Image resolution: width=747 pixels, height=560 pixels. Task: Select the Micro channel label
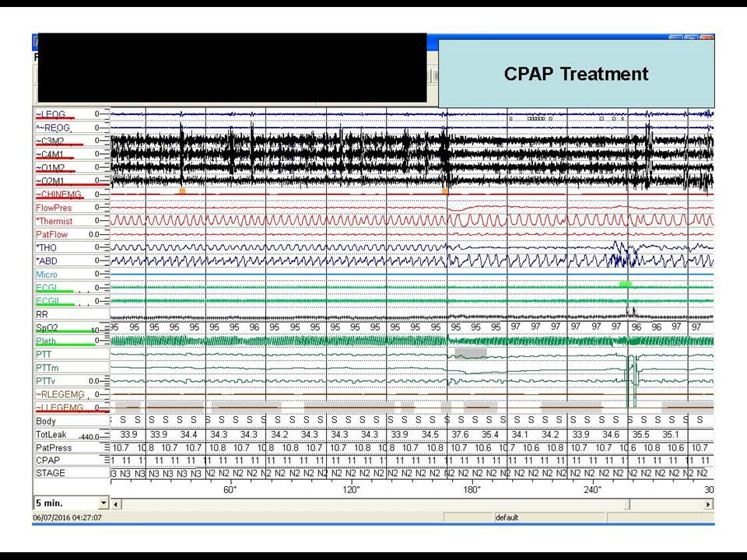coord(46,275)
